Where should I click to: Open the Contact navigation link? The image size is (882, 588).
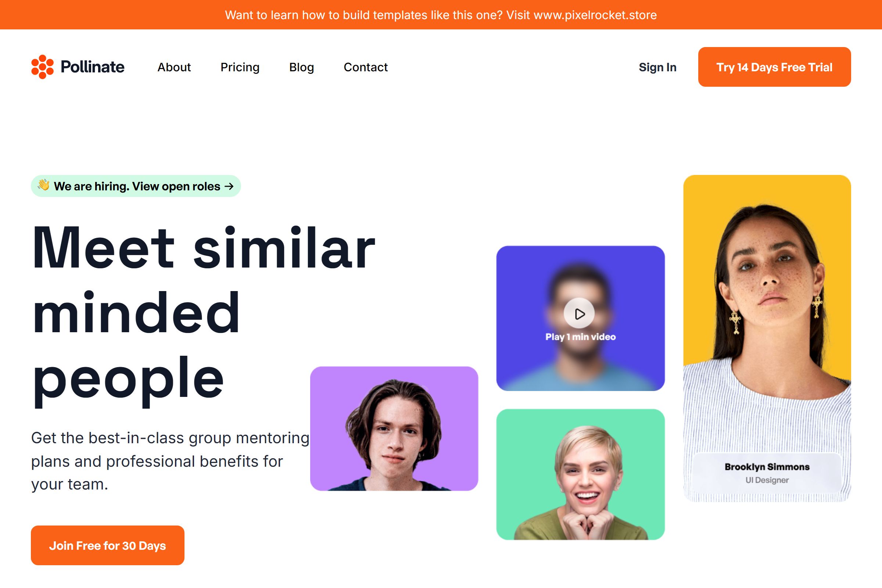point(366,67)
